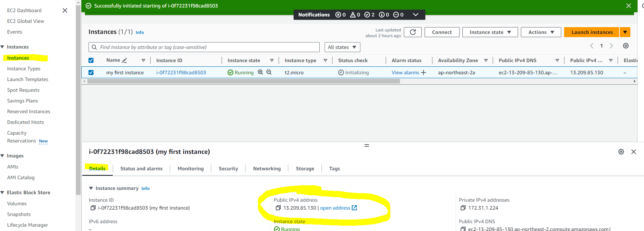Image resolution: width=644 pixels, height=231 pixels.
Task: Go to EC2 Dashboard in sidebar
Action: [x=24, y=10]
